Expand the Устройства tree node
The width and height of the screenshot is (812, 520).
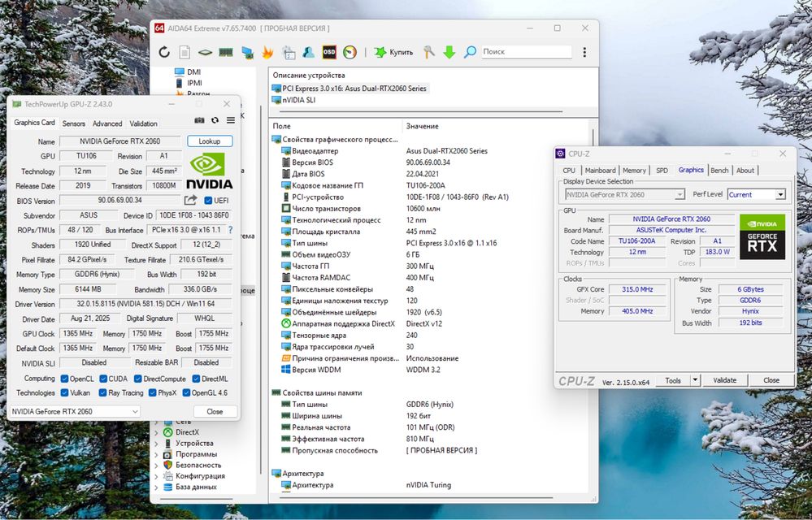pyautogui.click(x=156, y=444)
